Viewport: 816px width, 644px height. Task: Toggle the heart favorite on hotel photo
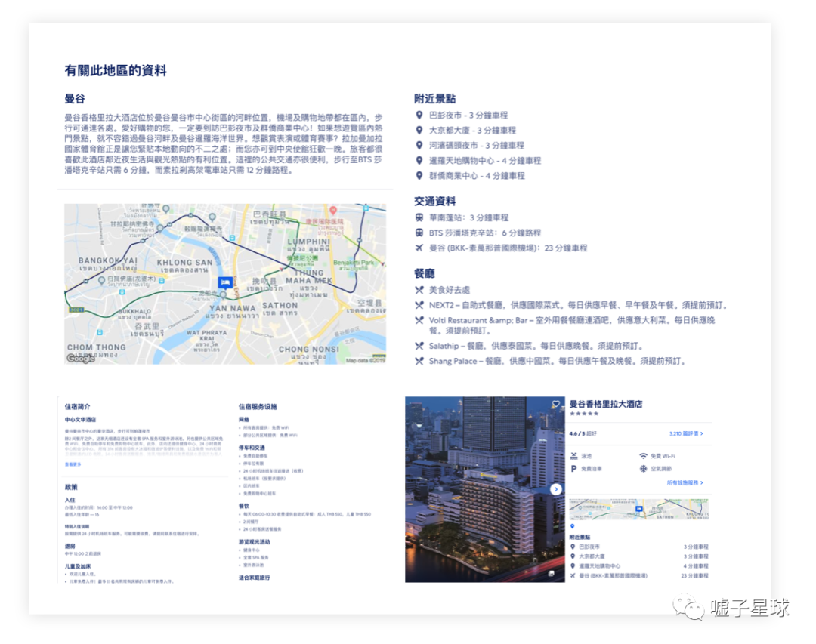[556, 404]
